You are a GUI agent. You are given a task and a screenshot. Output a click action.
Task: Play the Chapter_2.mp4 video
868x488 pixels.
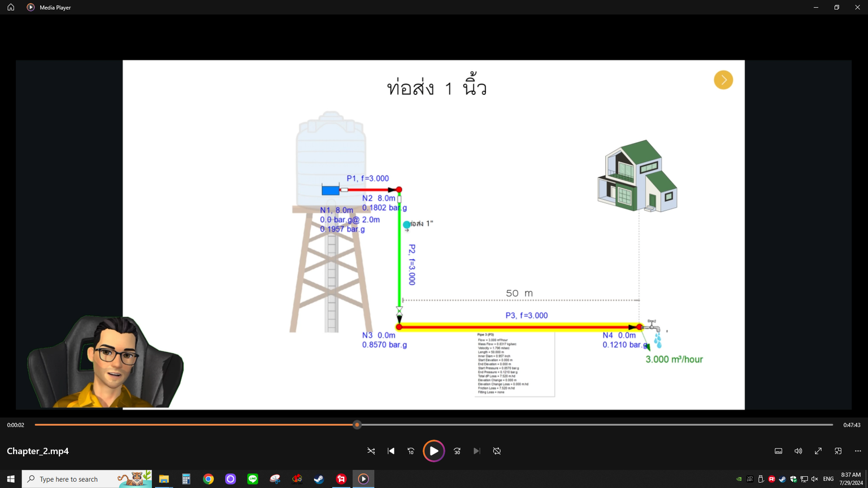[x=433, y=451]
